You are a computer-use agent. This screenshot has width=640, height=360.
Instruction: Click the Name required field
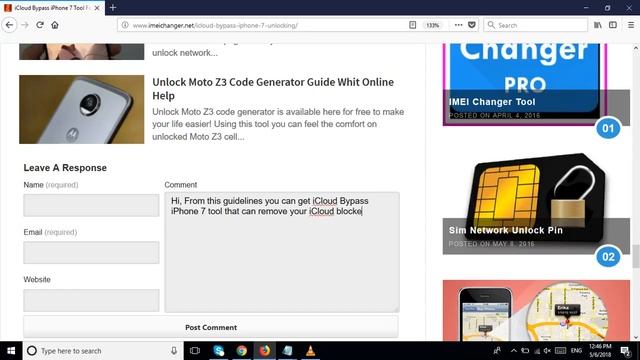pos(91,205)
